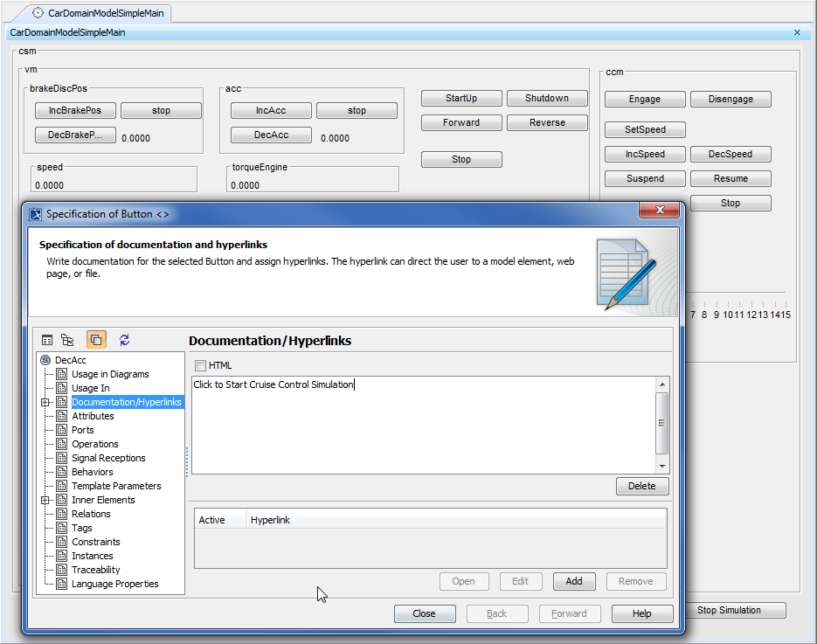
Task: Refresh the Specification dialog content
Action: click(x=123, y=339)
